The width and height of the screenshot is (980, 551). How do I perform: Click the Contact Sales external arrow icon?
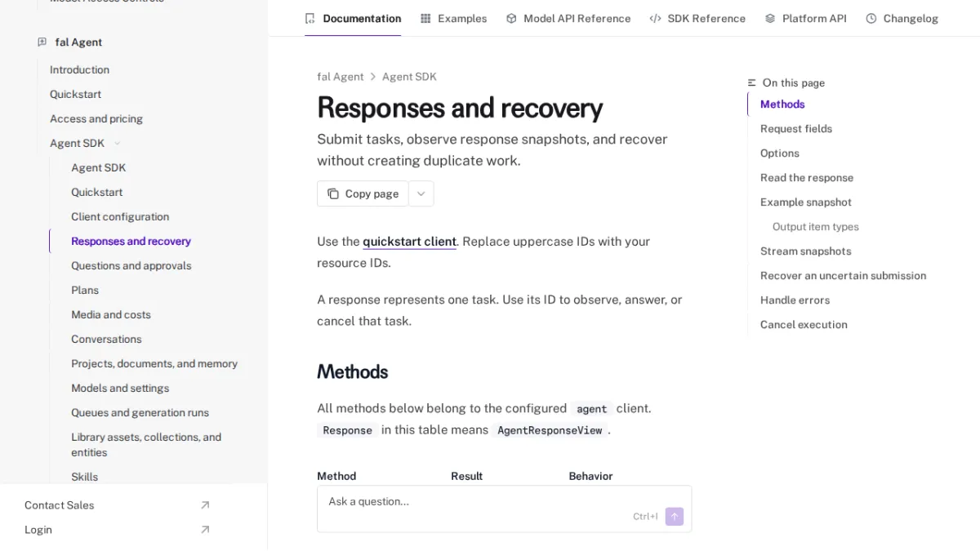click(205, 505)
